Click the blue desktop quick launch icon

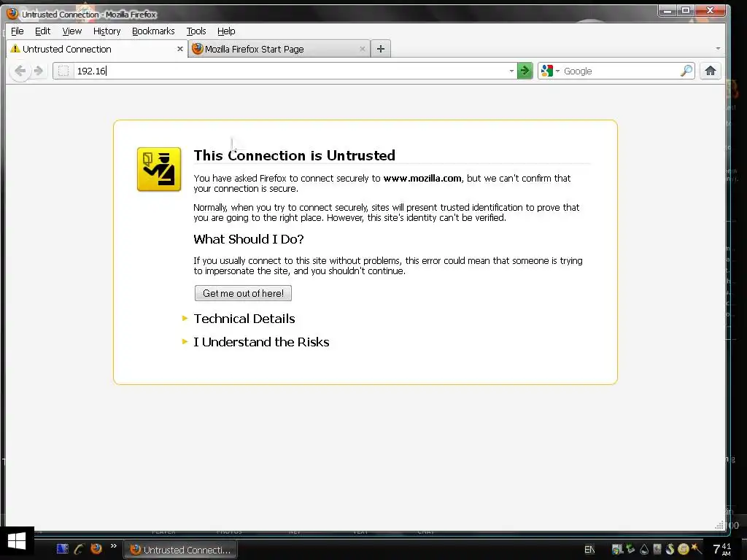pyautogui.click(x=63, y=548)
